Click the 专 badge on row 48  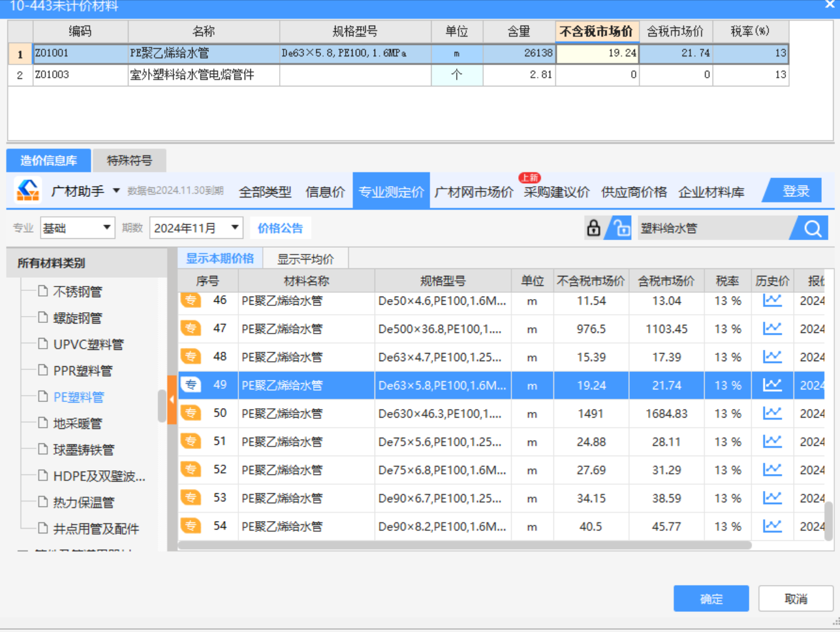(x=191, y=356)
